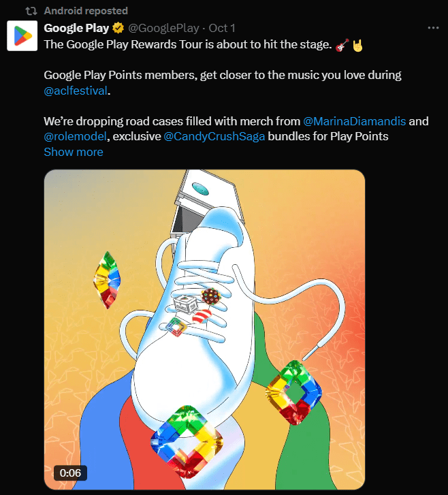This screenshot has width=448, height=495.
Task: Click the repost arrows icon
Action: (31, 11)
